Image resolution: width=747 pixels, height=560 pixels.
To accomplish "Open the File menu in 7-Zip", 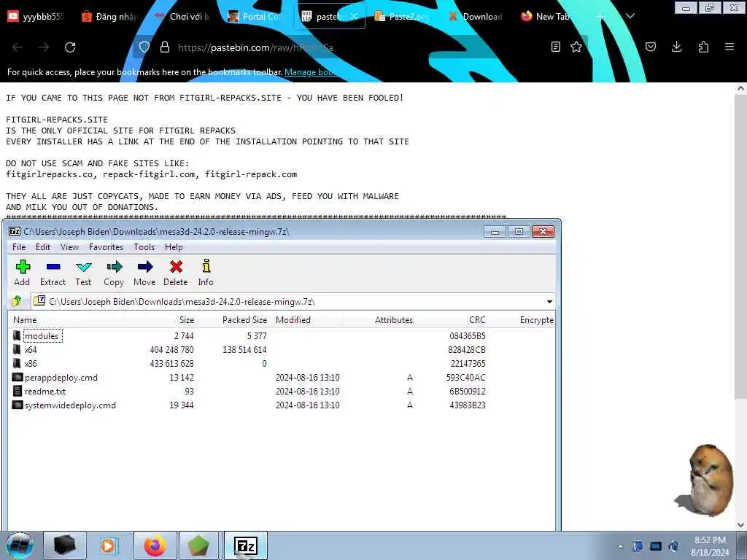I will click(19, 246).
